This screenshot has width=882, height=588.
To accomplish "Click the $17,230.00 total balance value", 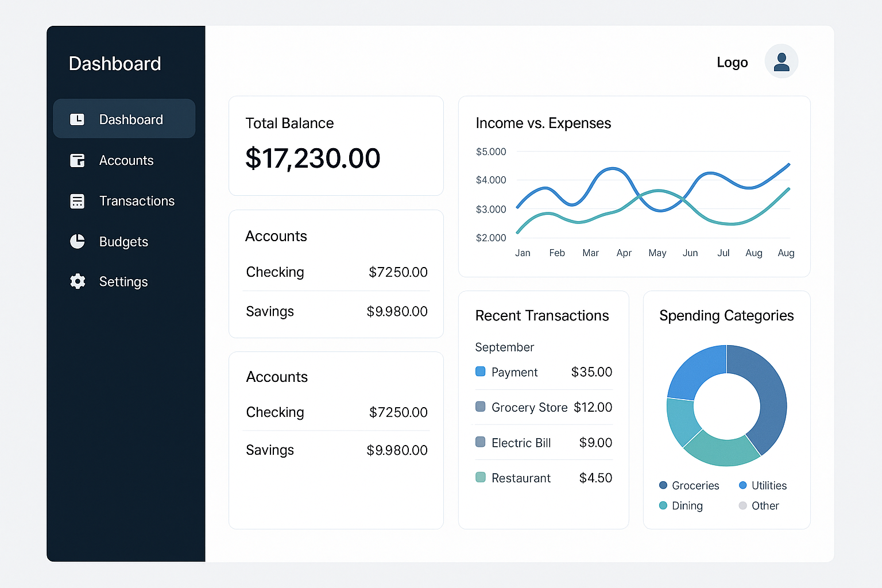I will click(313, 158).
